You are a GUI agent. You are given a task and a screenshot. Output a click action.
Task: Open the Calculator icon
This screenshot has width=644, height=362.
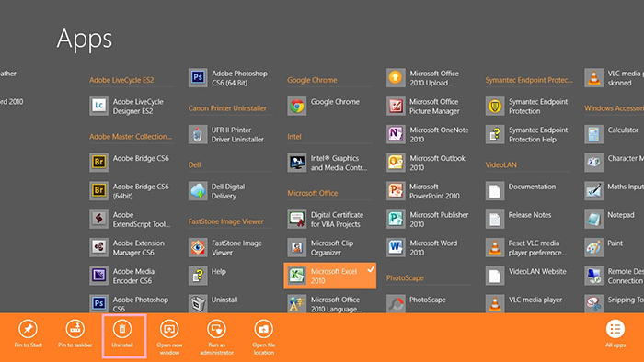coord(594,134)
